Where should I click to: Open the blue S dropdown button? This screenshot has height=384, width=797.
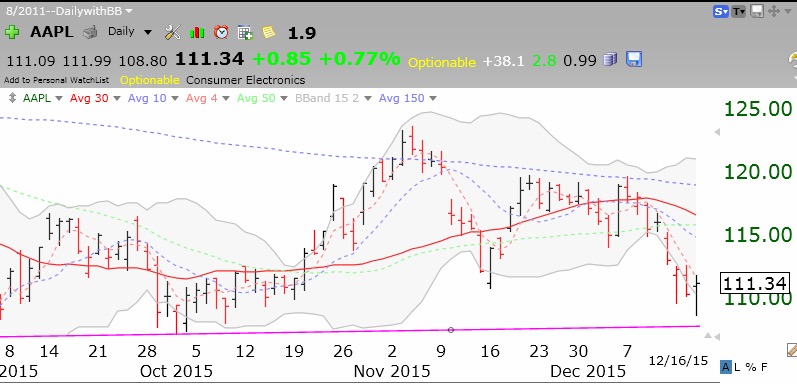click(721, 11)
